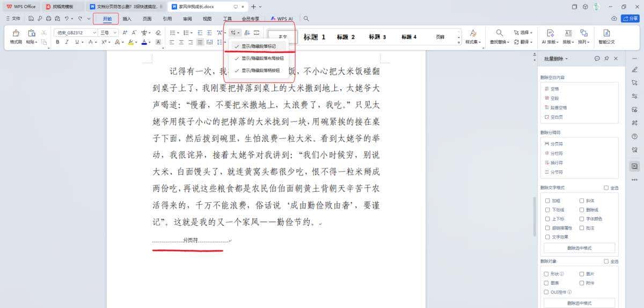Click the Redo arrow icon
644x308 pixels.
(x=79, y=18)
